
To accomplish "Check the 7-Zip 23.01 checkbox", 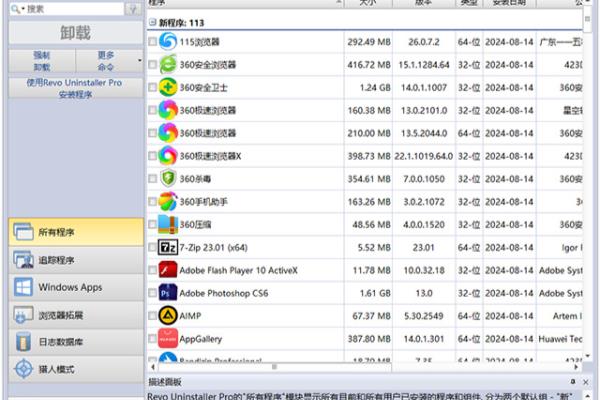I will [x=152, y=247].
